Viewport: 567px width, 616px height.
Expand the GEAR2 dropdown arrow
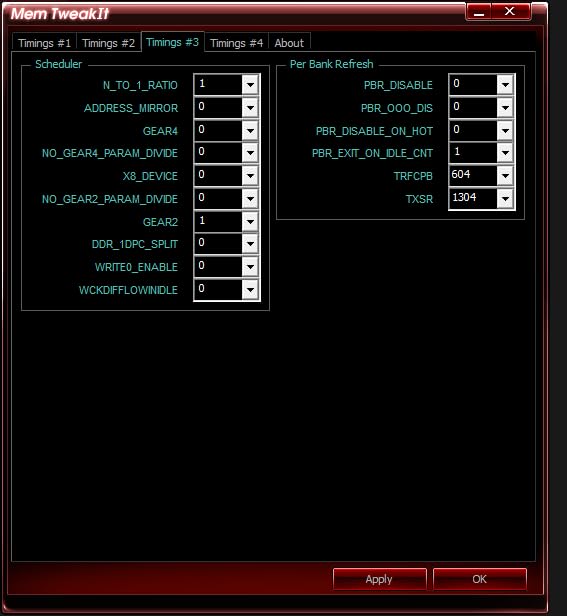[250, 221]
